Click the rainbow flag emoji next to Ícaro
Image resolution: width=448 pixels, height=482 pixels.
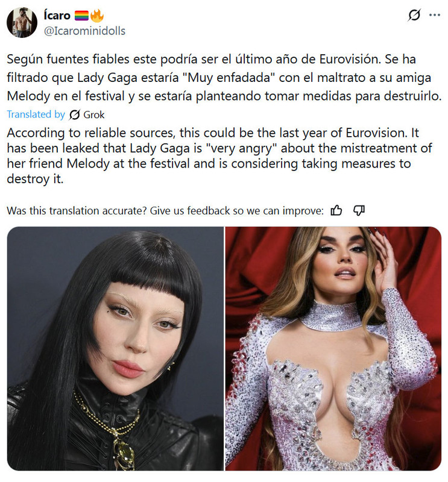(81, 16)
